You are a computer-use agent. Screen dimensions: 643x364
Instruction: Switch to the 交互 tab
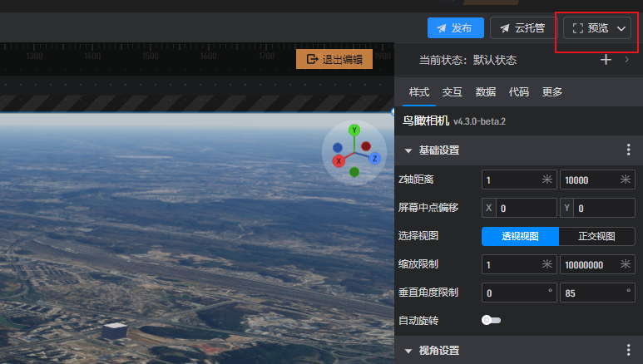pos(452,92)
